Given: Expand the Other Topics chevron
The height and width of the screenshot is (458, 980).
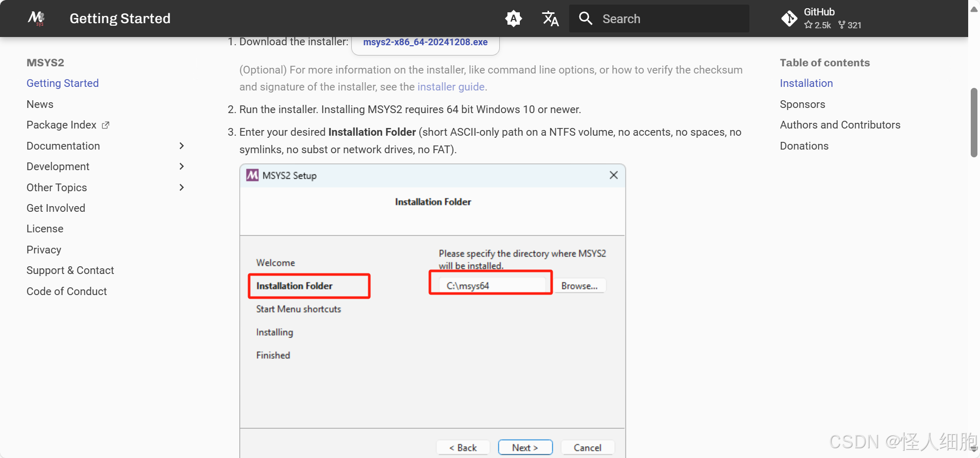Looking at the screenshot, I should 181,188.
